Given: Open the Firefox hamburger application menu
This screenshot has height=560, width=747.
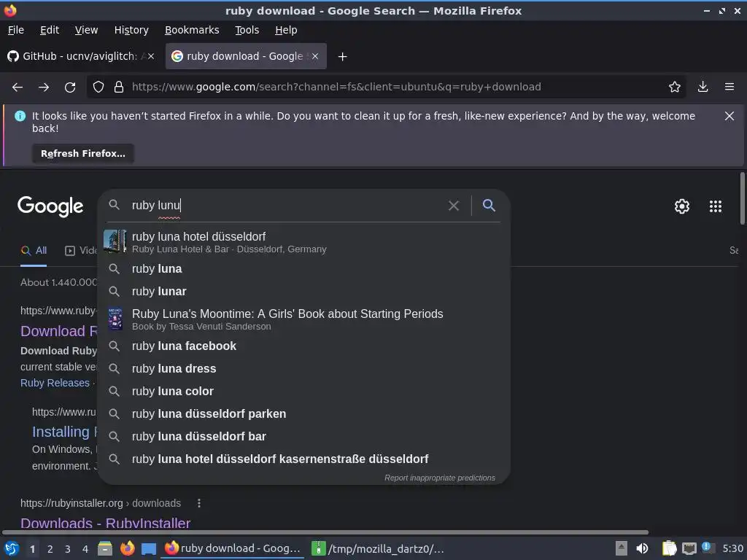Looking at the screenshot, I should (729, 87).
